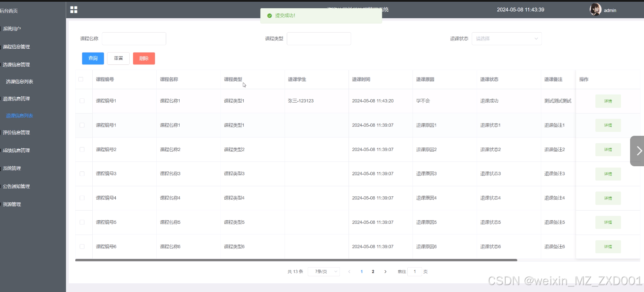Click the red 删除 button

click(x=144, y=58)
